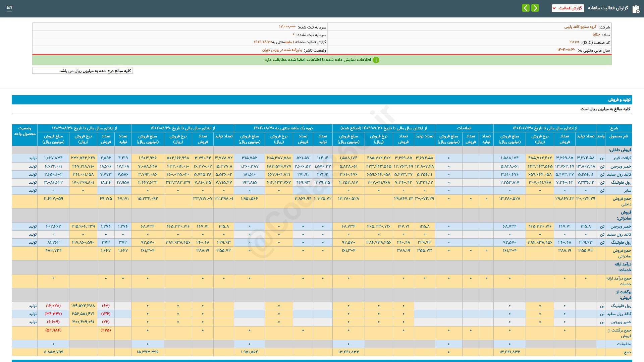This screenshot has width=644, height=362.
Task: Click company name گروه صنایع کاغذ پارس
Action: click(580, 27)
